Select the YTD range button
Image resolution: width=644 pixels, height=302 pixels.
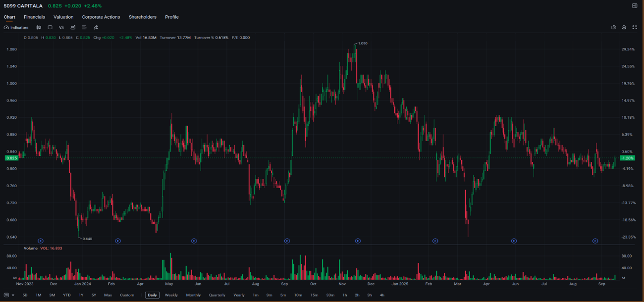66,295
